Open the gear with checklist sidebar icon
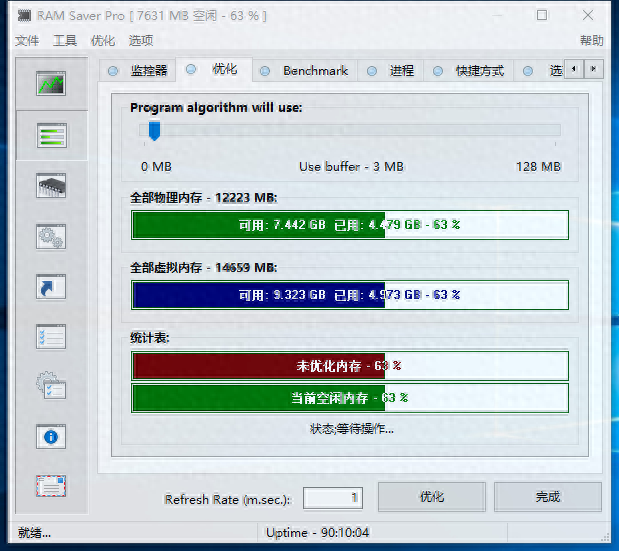 pos(51,386)
